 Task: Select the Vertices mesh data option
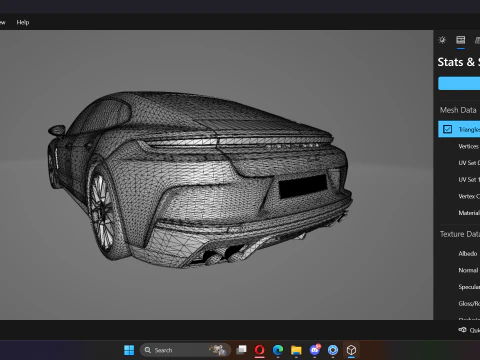pyautogui.click(x=468, y=146)
